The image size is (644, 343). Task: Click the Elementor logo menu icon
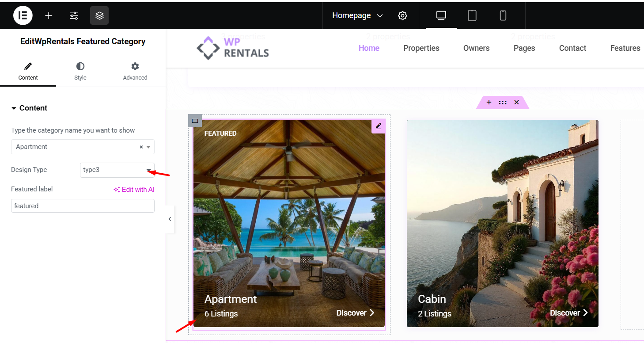[23, 15]
